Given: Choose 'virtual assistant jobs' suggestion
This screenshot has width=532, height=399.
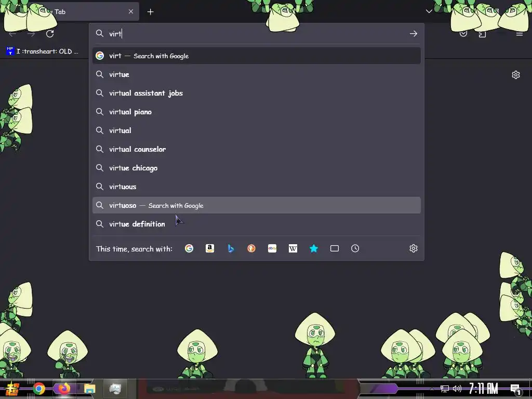Looking at the screenshot, I should click(257, 93).
